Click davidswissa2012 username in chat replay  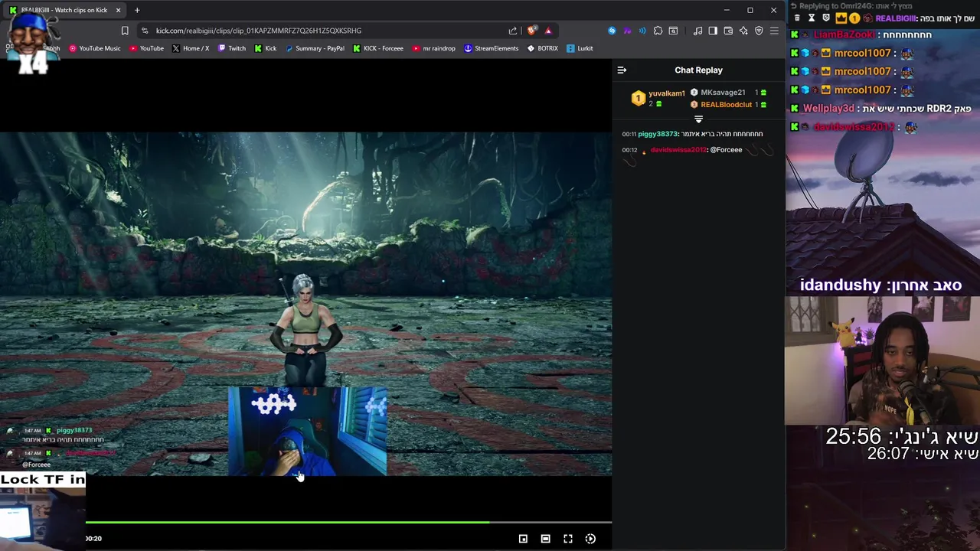[678, 150]
